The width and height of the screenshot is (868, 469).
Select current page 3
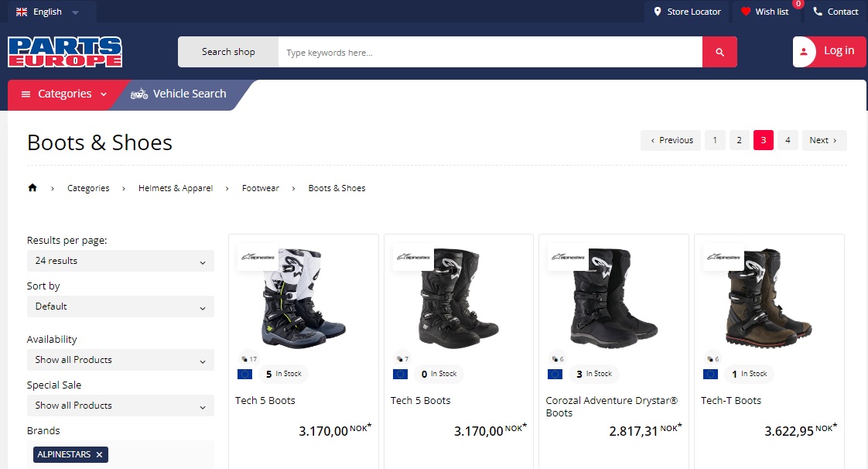764,140
